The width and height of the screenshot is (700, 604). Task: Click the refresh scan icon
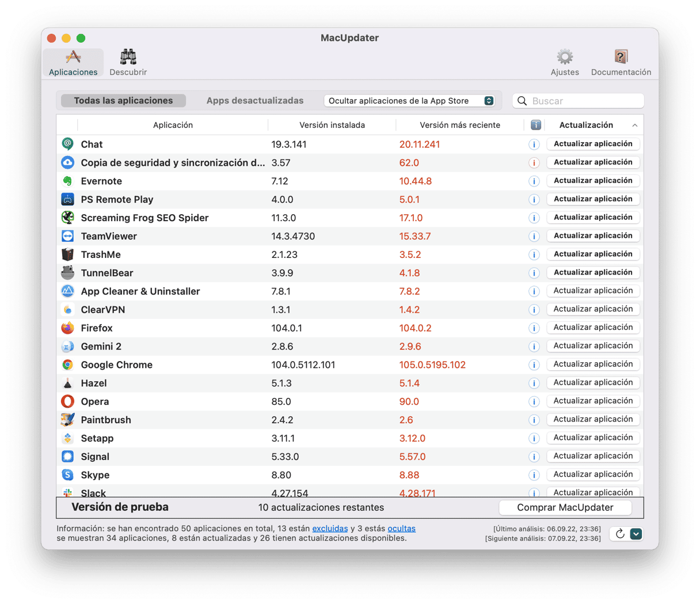(620, 534)
